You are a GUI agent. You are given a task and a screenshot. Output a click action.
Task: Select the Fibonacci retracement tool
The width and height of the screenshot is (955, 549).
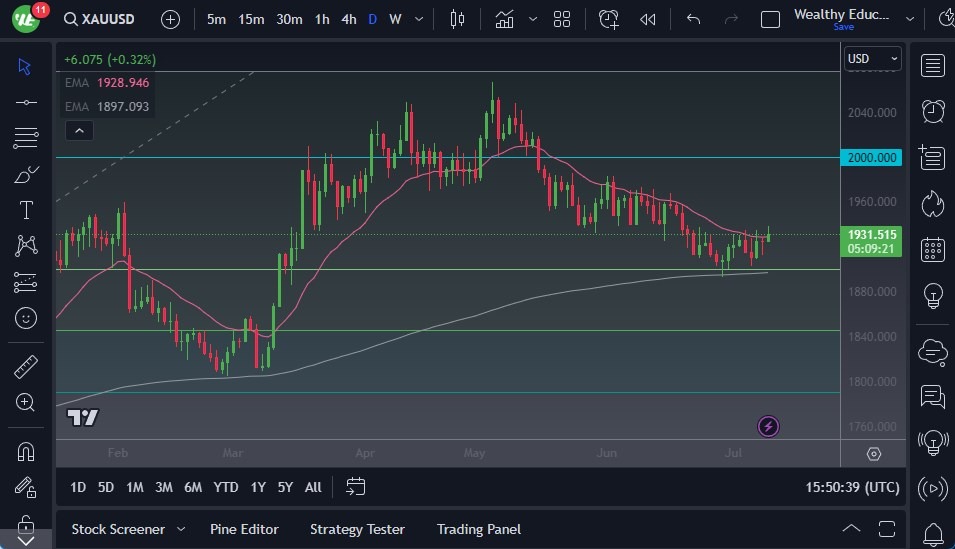(x=26, y=138)
